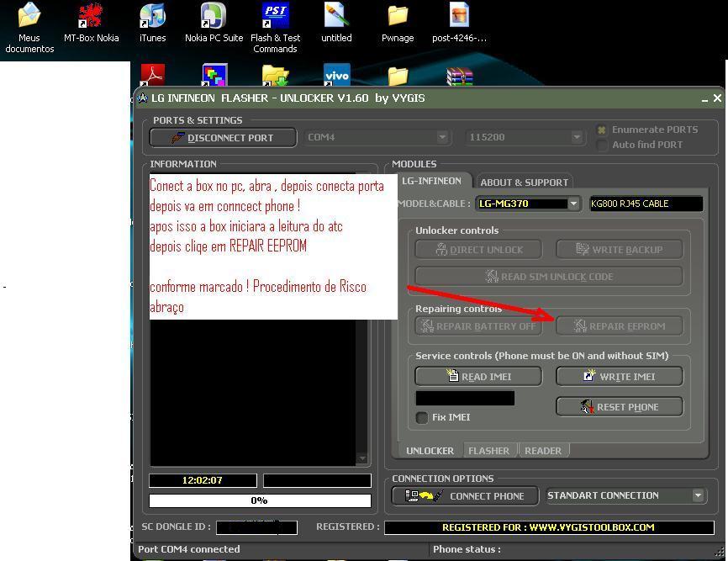Click the IMEI input field
The image size is (728, 561).
pyautogui.click(x=465, y=398)
